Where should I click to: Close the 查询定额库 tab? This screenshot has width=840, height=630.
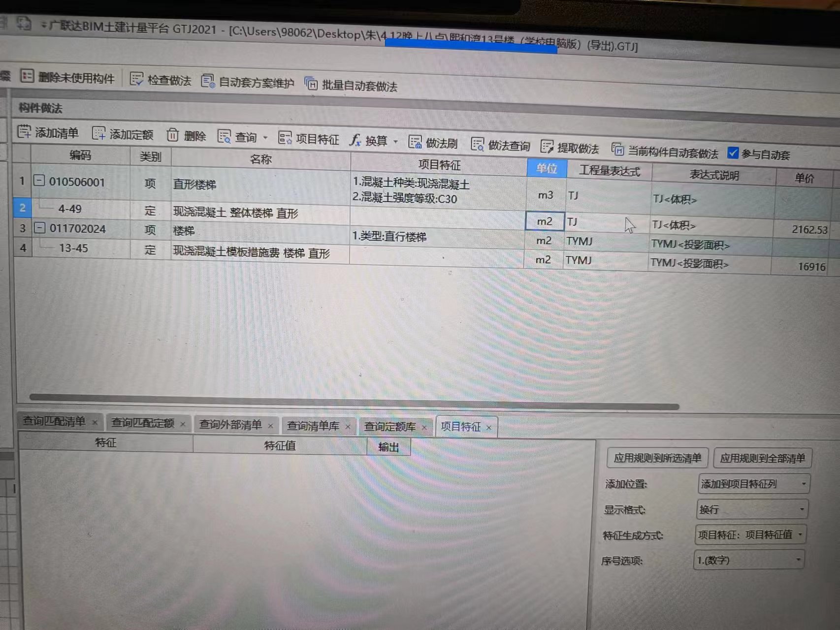[x=424, y=427]
